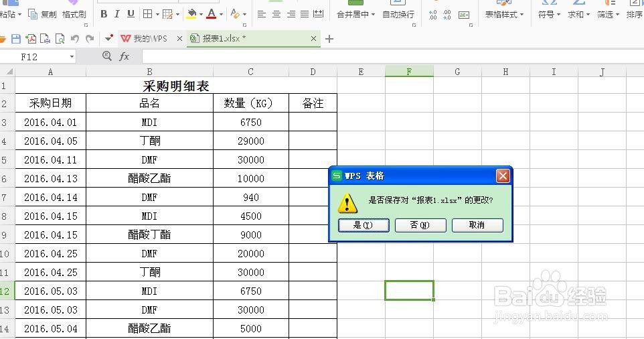
Task: Select column F header
Action: coord(409,72)
